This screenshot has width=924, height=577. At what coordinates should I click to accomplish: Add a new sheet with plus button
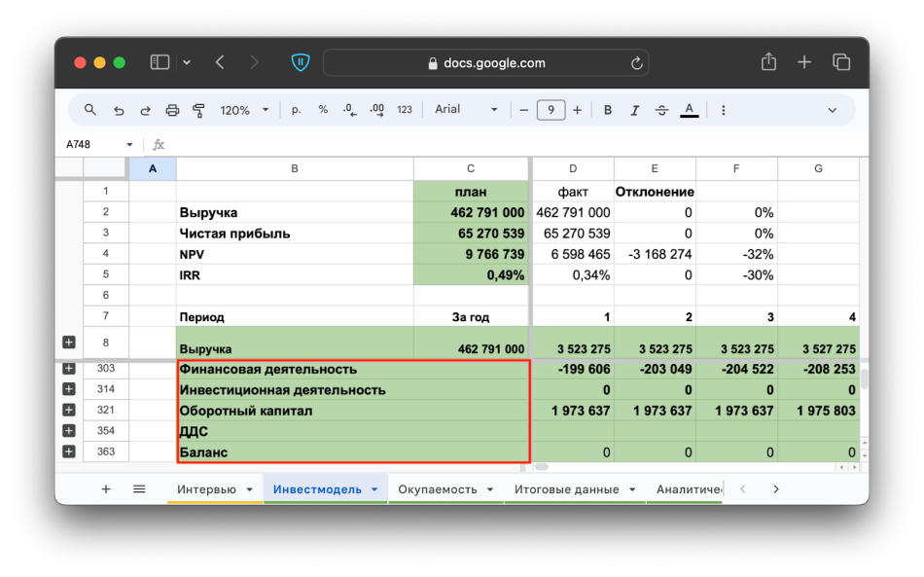pos(106,489)
